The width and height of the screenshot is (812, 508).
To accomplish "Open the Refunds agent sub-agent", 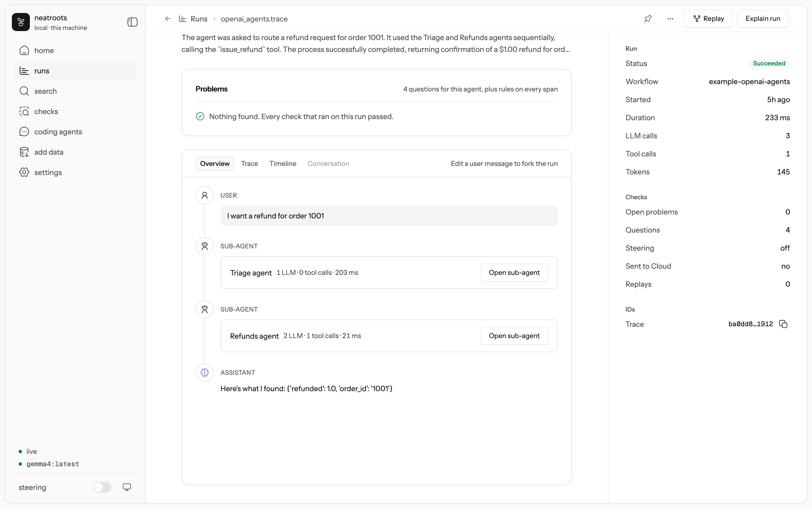I will (x=514, y=336).
